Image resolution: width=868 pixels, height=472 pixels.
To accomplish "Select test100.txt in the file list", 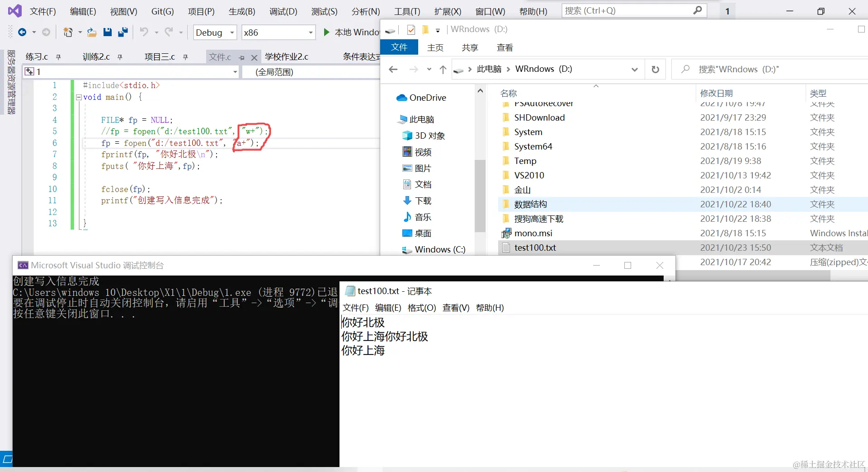I will (x=535, y=248).
